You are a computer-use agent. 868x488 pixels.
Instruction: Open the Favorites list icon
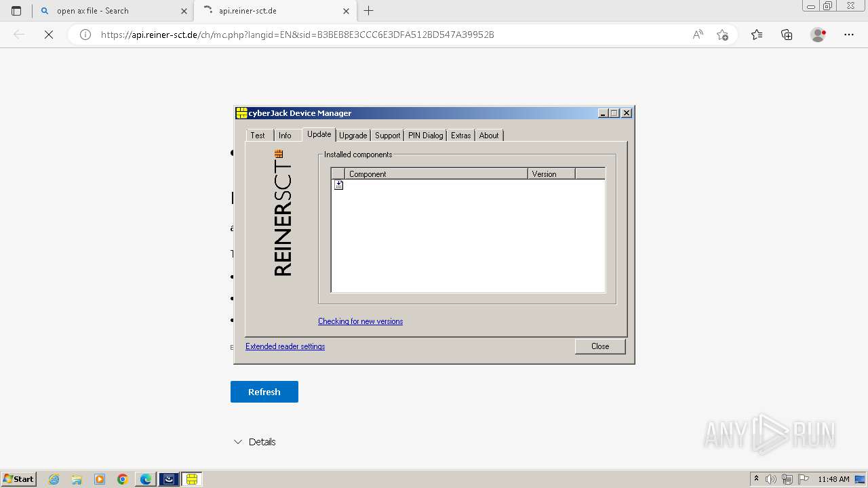[x=757, y=35]
